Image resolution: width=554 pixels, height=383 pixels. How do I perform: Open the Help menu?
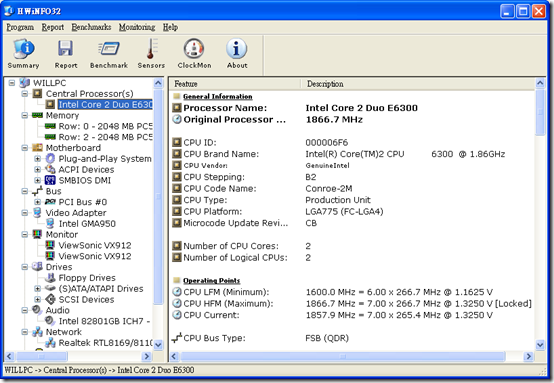(170, 27)
